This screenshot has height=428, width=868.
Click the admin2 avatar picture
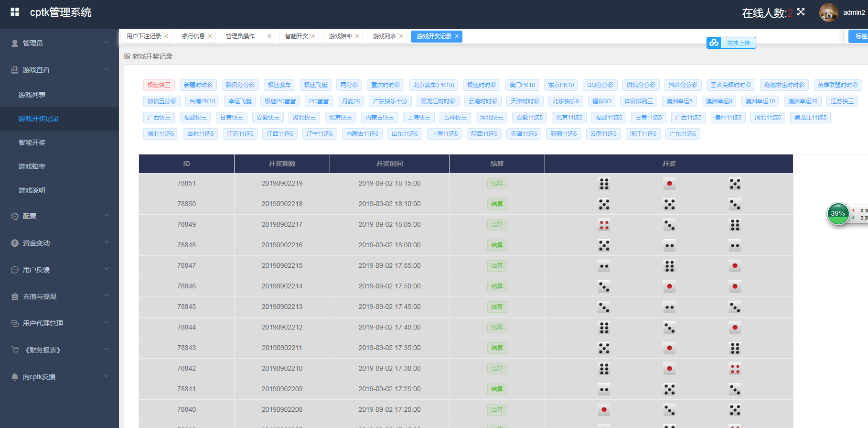tap(829, 12)
